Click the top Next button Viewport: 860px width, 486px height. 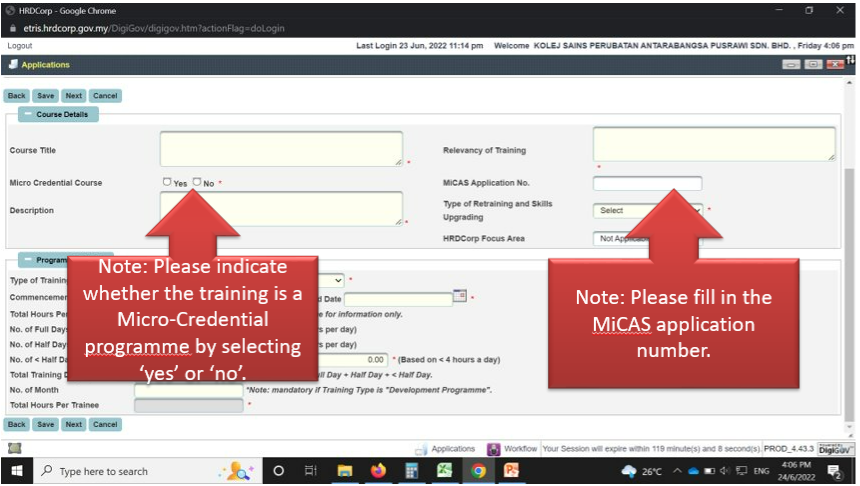pyautogui.click(x=73, y=95)
